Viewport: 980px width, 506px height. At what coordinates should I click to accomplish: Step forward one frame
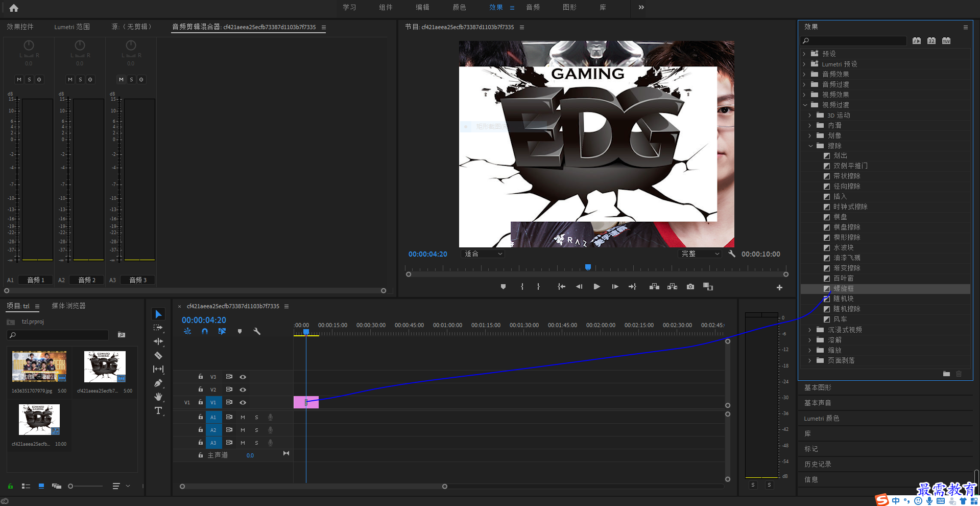click(615, 287)
